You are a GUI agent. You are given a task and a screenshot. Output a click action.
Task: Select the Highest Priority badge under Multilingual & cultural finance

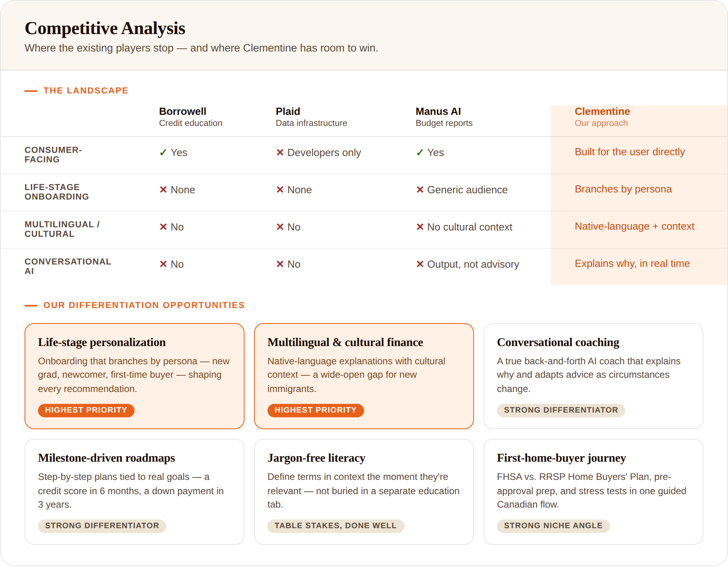316,410
